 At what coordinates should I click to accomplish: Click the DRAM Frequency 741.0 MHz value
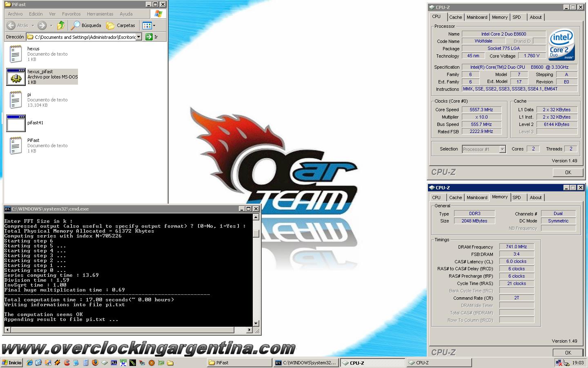pyautogui.click(x=517, y=247)
